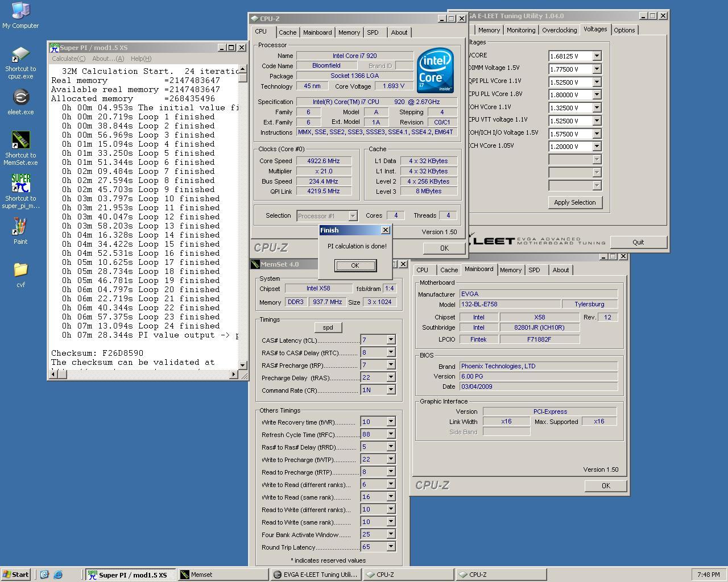Viewport: 728px width, 582px height.
Task: Quit the E-LEET Tuning Utility
Action: [x=638, y=242]
